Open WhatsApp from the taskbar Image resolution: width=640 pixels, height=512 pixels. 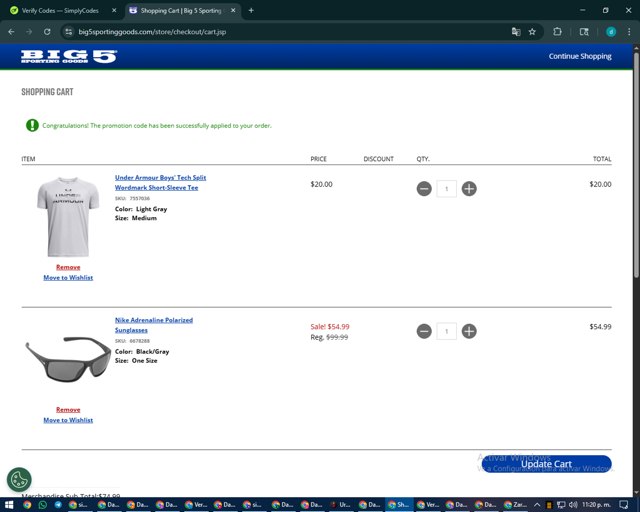[x=42, y=505]
